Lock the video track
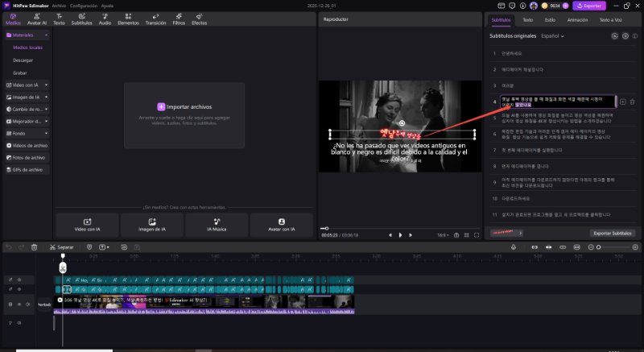The height and width of the screenshot is (352, 644). [x=10, y=304]
